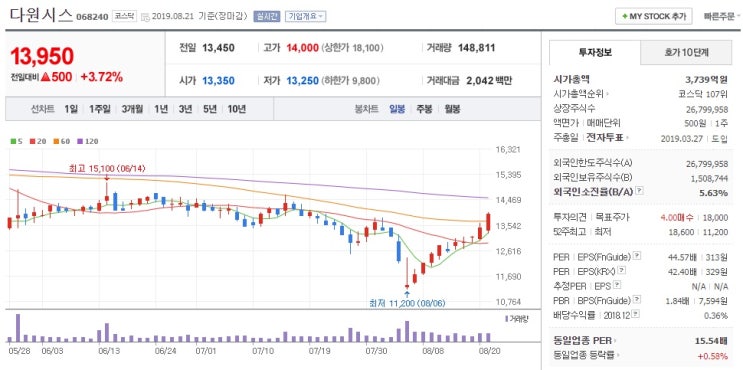Select the 주봉 candle chart
Image resolution: width=743 pixels, height=370 pixels.
(424, 109)
